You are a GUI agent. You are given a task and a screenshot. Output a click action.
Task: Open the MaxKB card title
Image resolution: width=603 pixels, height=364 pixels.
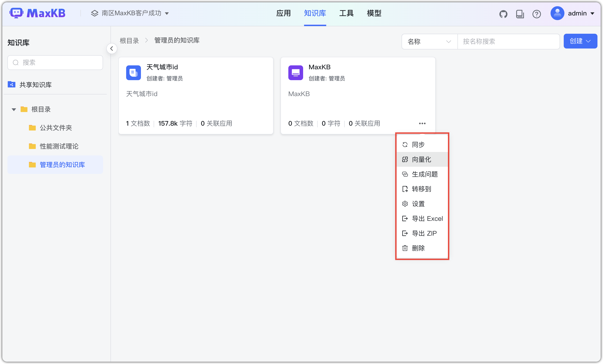coord(319,67)
